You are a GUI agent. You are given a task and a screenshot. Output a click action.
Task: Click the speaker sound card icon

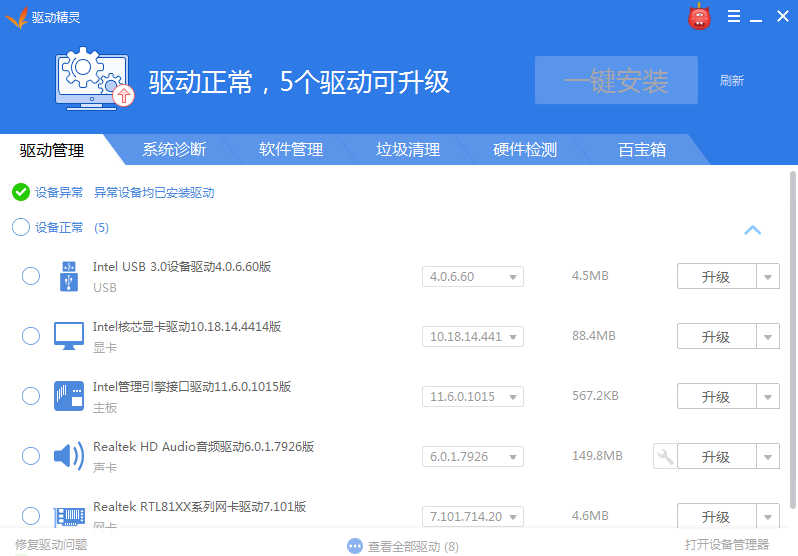point(69,456)
